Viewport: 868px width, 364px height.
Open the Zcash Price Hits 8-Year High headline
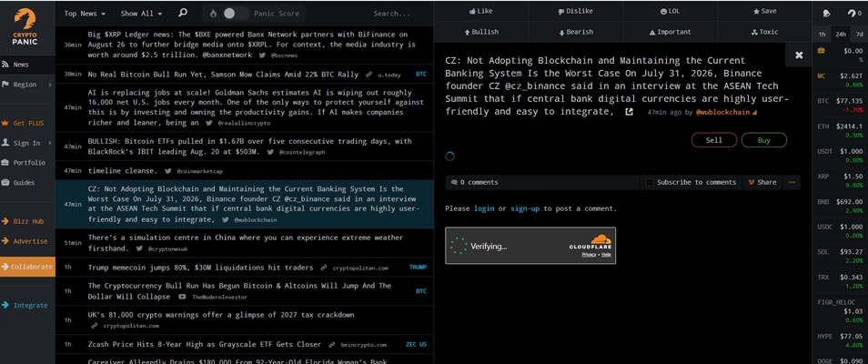pyautogui.click(x=205, y=344)
